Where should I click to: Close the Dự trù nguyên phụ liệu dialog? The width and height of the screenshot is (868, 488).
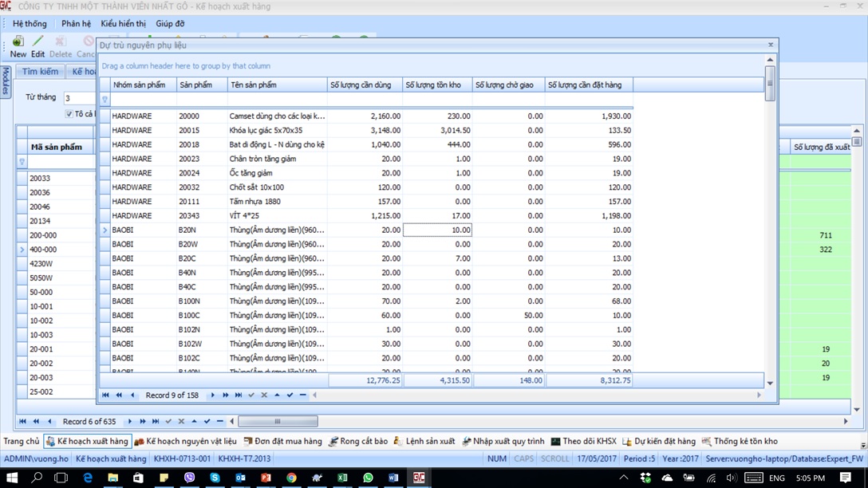tap(770, 45)
